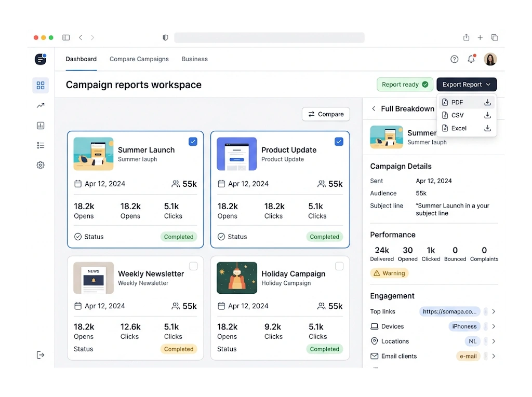This screenshot has height=397, width=532.
Task: Click the CSV download arrow icon
Action: (x=487, y=115)
